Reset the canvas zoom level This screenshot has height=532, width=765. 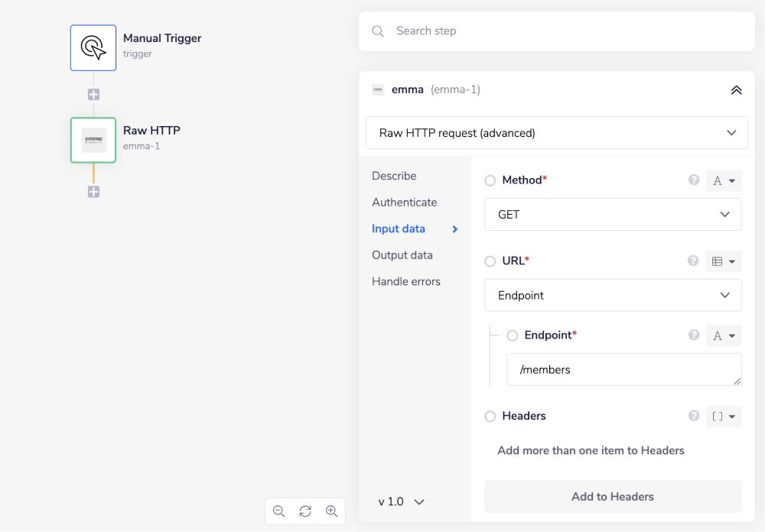click(305, 511)
